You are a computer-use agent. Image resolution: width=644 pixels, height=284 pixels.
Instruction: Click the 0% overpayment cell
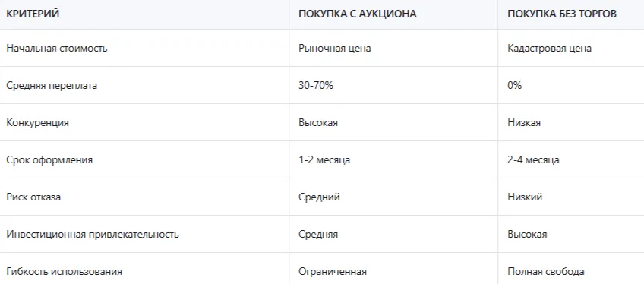tap(515, 86)
